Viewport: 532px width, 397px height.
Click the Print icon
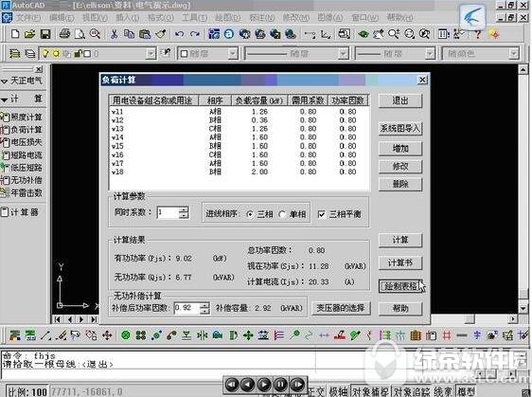click(x=64, y=34)
